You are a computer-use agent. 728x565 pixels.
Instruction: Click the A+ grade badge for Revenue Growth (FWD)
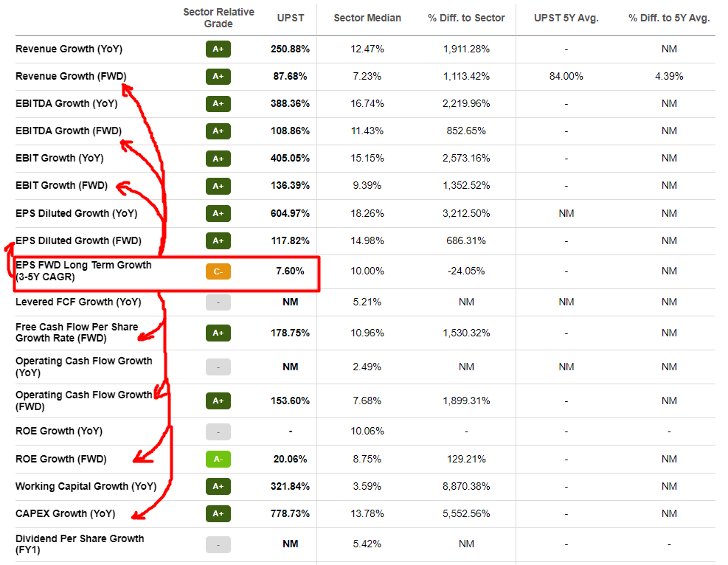coord(218,77)
